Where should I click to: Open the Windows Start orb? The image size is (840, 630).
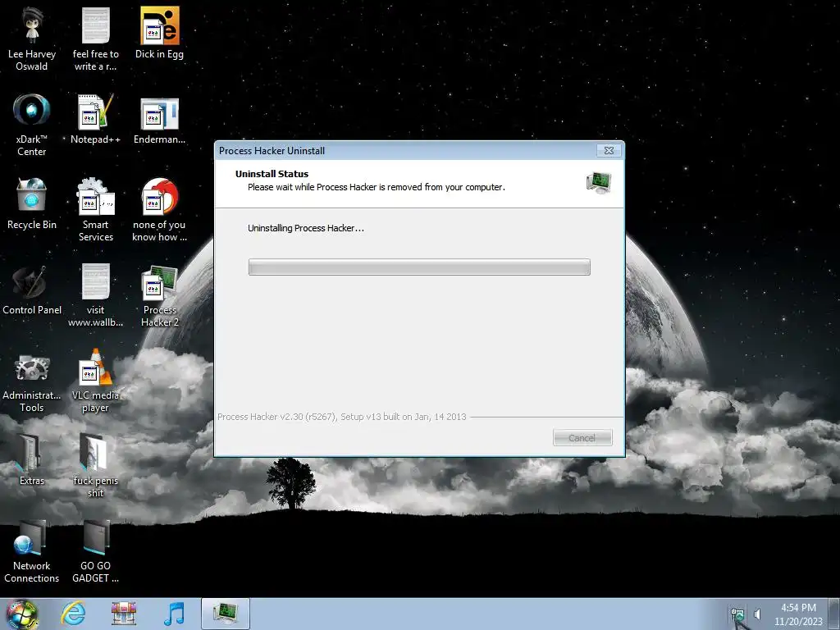click(x=22, y=614)
